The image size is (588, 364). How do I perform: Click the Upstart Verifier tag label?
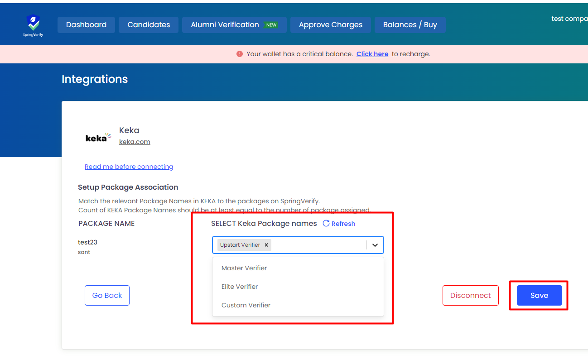(x=240, y=245)
